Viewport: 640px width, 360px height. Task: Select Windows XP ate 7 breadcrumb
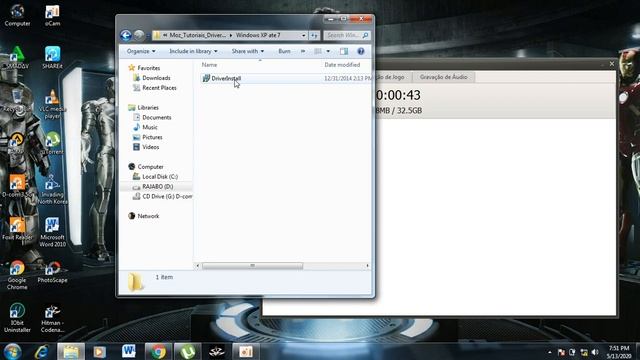click(x=258, y=36)
